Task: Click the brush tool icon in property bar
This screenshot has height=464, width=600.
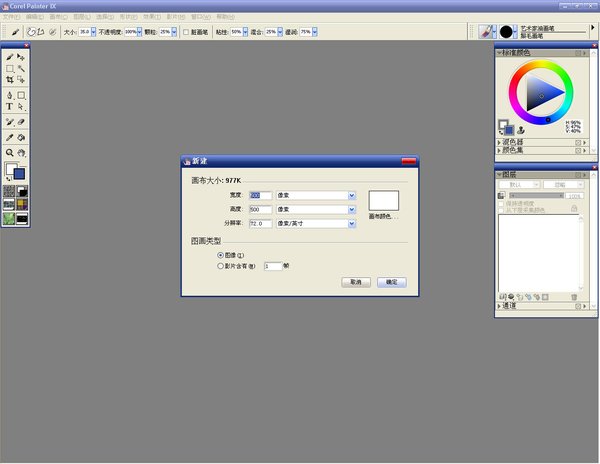Action: click(x=15, y=32)
